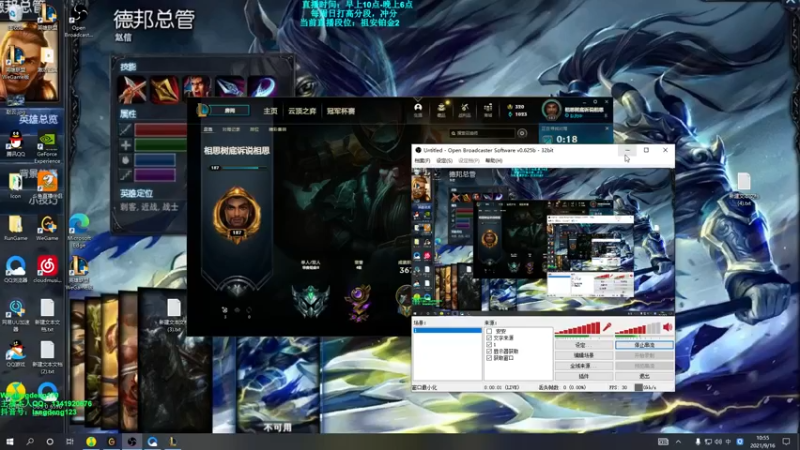
Task: Open the volume icon in system tray
Action: click(x=718, y=441)
